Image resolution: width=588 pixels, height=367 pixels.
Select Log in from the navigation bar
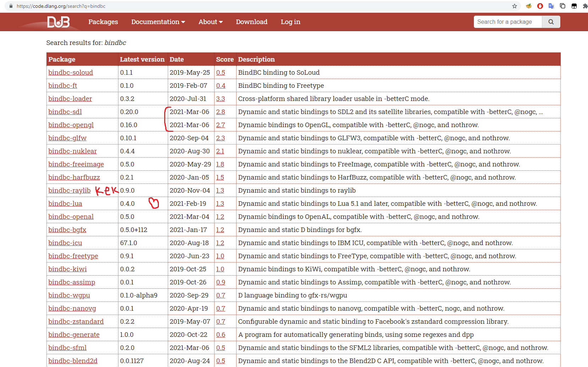[x=290, y=22]
